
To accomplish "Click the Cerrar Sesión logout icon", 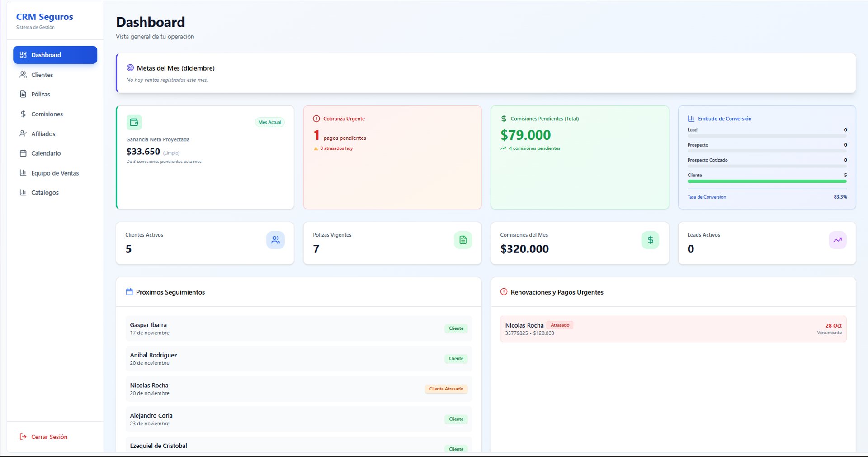I will tap(23, 437).
